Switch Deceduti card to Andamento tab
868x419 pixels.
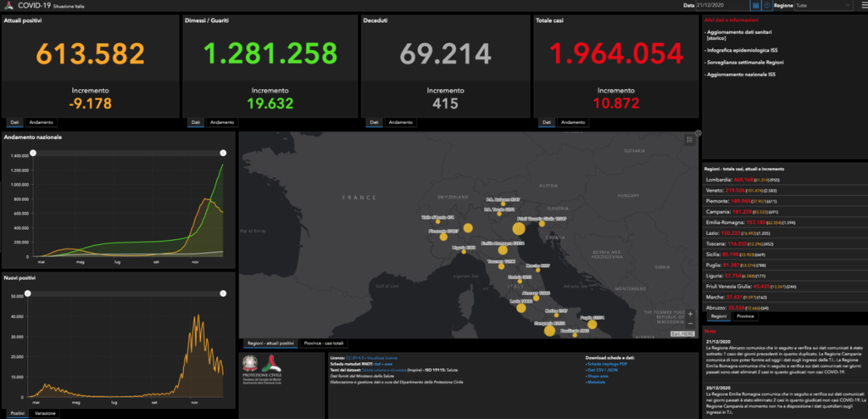point(400,122)
